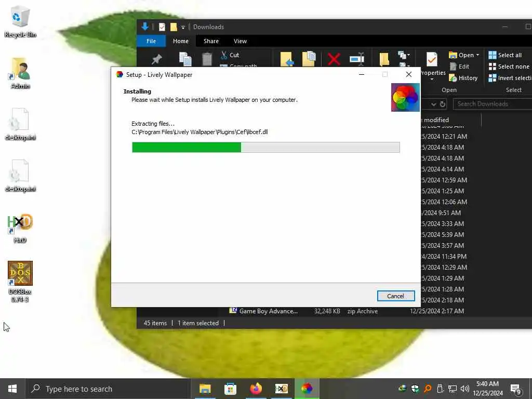Click the taskbar search box
The width and height of the screenshot is (532, 399).
click(107, 389)
